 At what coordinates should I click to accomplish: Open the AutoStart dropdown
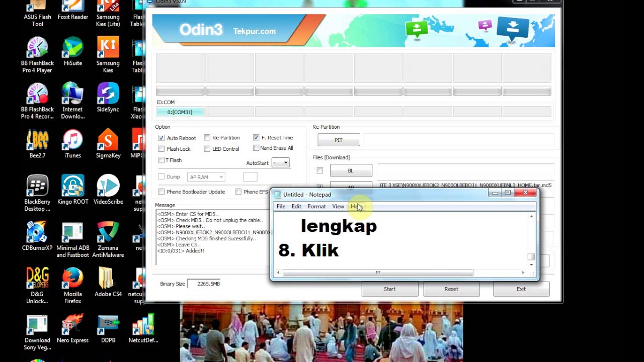tap(281, 162)
